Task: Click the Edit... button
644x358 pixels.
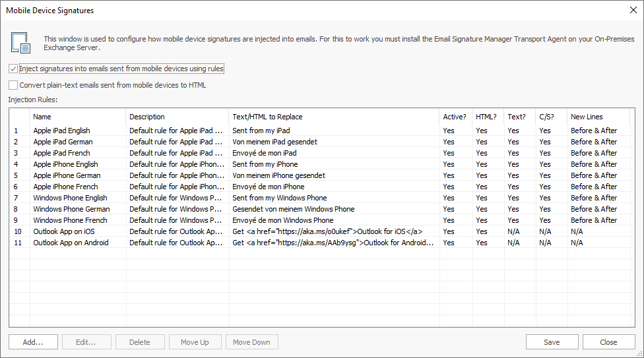Action: pos(86,342)
